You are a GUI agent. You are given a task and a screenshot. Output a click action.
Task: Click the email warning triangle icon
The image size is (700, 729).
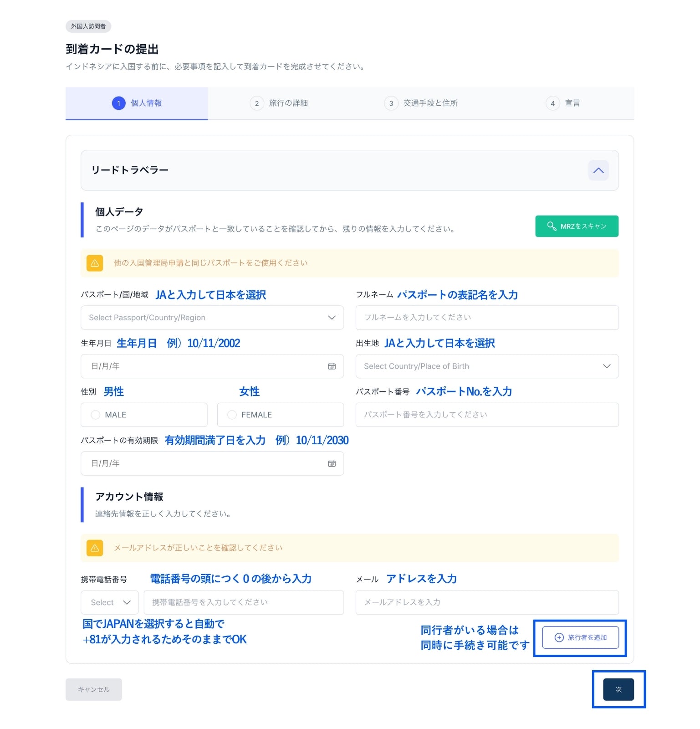95,548
